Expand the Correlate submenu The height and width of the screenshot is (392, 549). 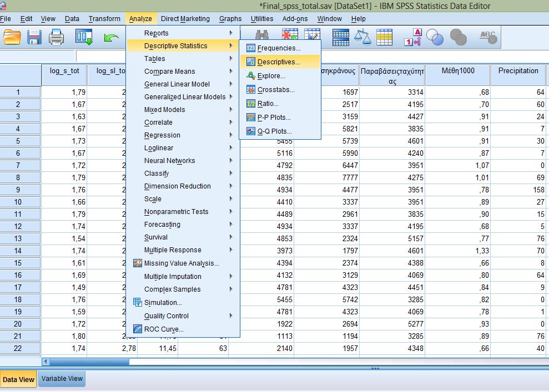[183, 123]
